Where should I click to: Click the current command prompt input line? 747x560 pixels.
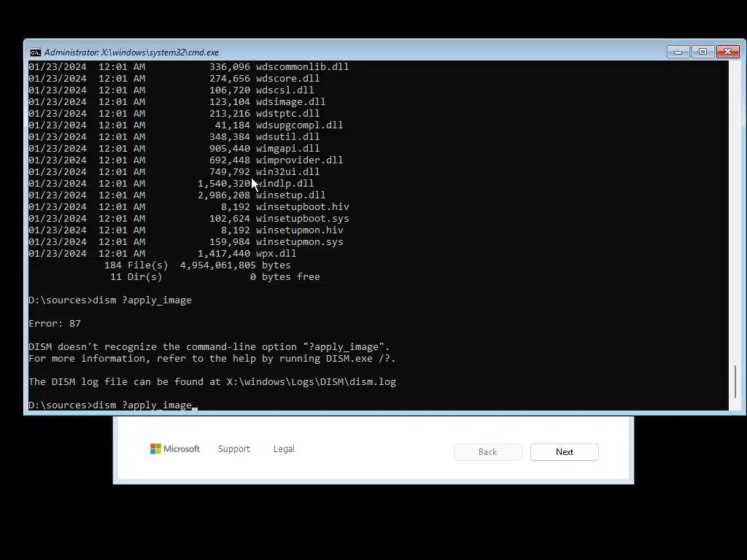click(x=113, y=405)
